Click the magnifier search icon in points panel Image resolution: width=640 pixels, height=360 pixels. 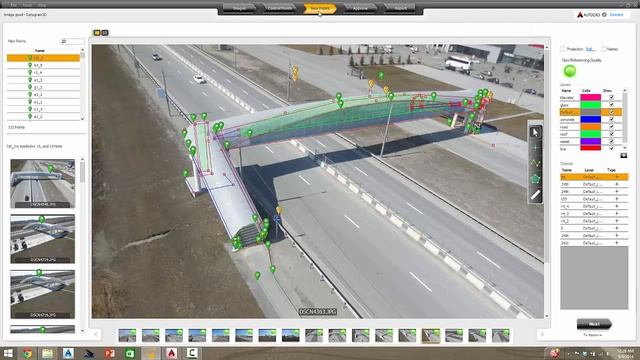click(x=64, y=41)
